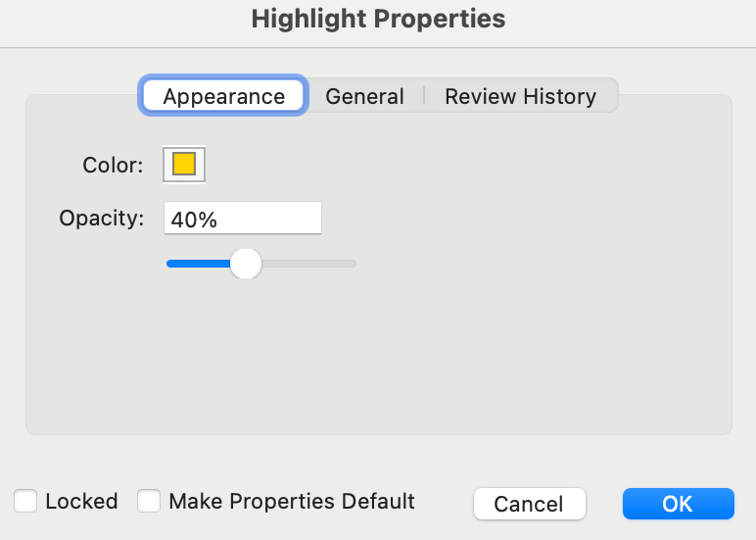The height and width of the screenshot is (540, 756).
Task: Click the blue filled part of opacity slider
Action: pos(196,263)
